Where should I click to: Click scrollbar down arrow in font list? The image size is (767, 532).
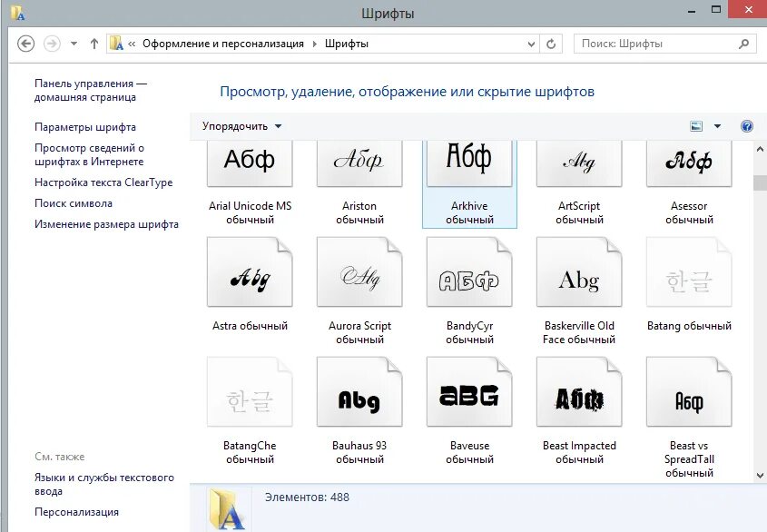tap(760, 475)
